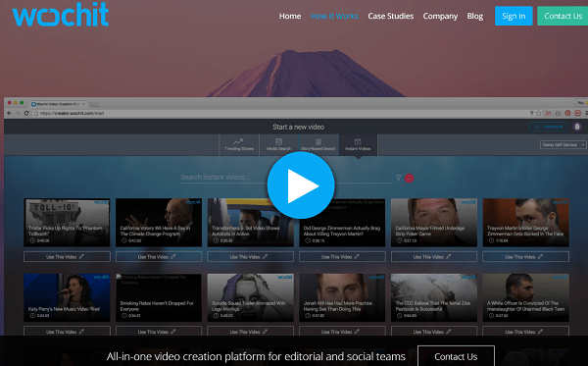Click the green Contact Us header button

[x=563, y=16]
